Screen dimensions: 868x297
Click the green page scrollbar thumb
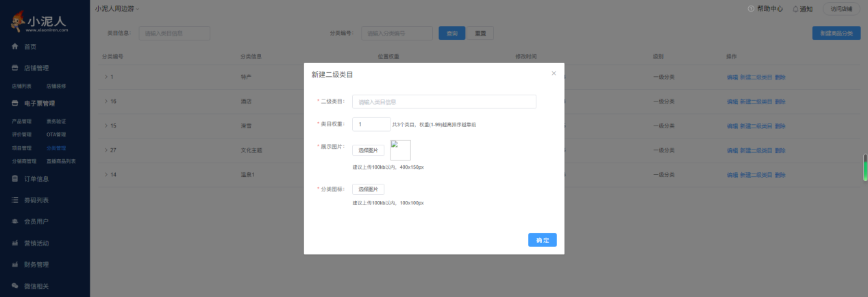[865, 169]
